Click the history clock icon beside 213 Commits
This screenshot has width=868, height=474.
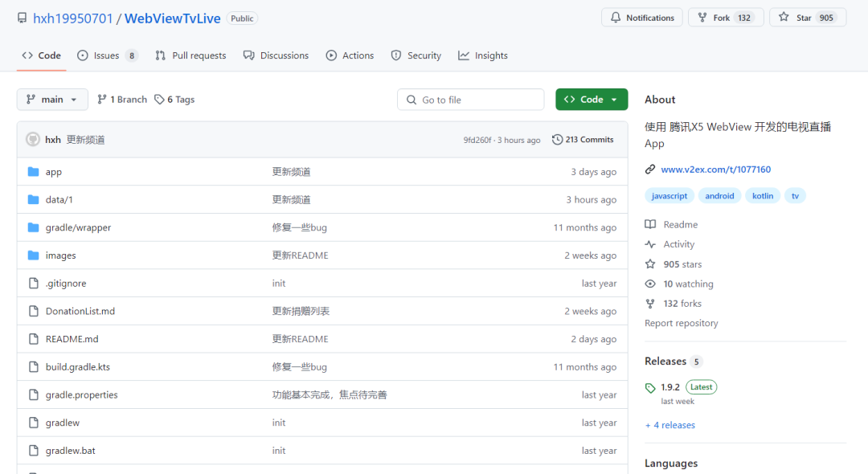click(x=558, y=139)
